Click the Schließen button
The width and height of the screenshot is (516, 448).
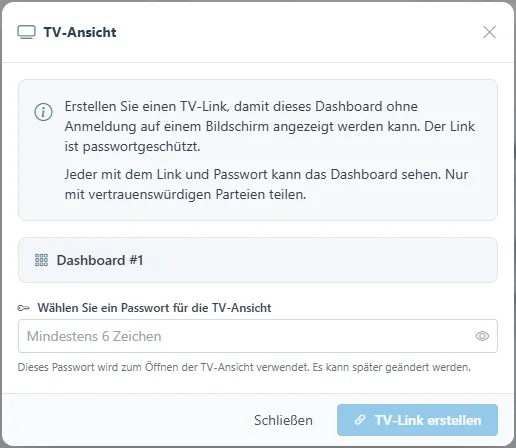(283, 420)
